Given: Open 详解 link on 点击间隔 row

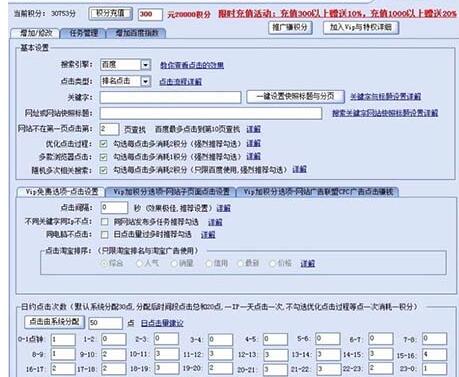Looking at the screenshot, I should pos(223,208).
